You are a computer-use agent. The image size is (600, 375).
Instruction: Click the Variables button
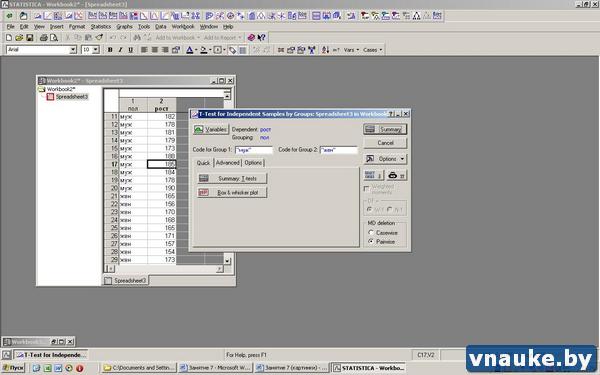coord(210,129)
